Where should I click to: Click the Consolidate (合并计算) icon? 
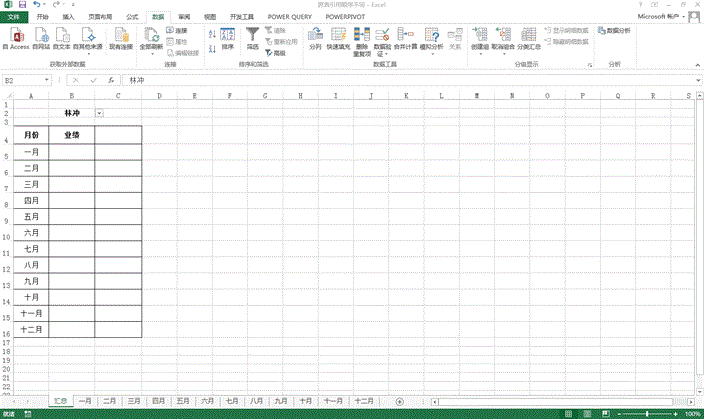[x=406, y=38]
